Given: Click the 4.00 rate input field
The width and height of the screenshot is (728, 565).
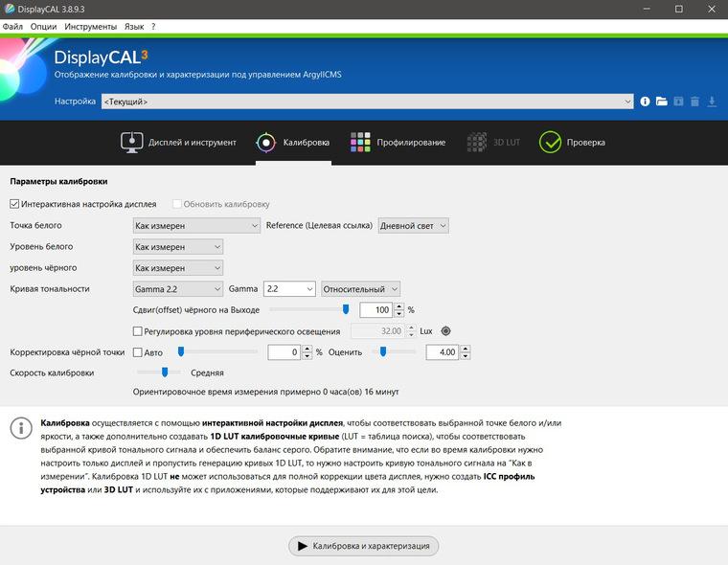Looking at the screenshot, I should tap(443, 352).
